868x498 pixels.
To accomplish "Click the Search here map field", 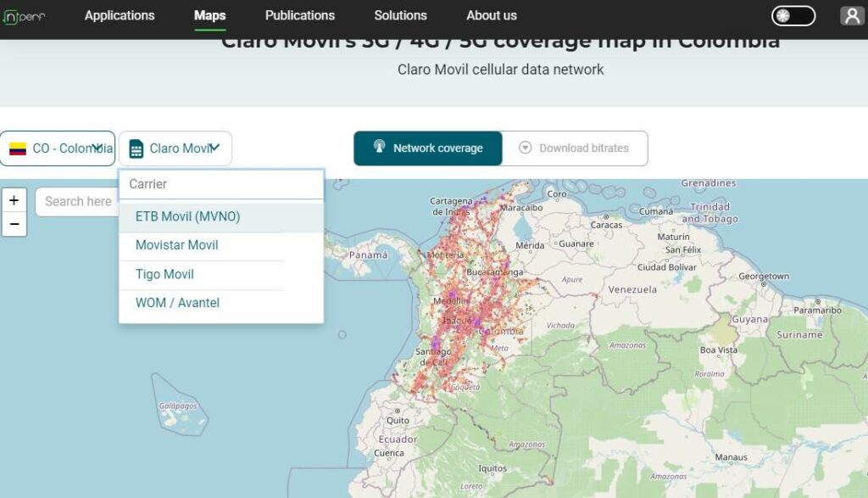I will (77, 202).
